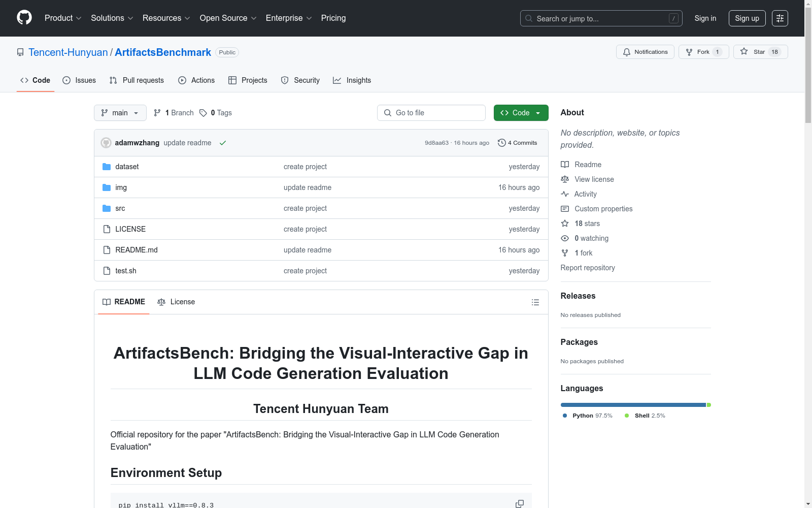Viewport: 812px width, 508px height.
Task: Click the Shell segment of the languages bar
Action: click(x=709, y=405)
